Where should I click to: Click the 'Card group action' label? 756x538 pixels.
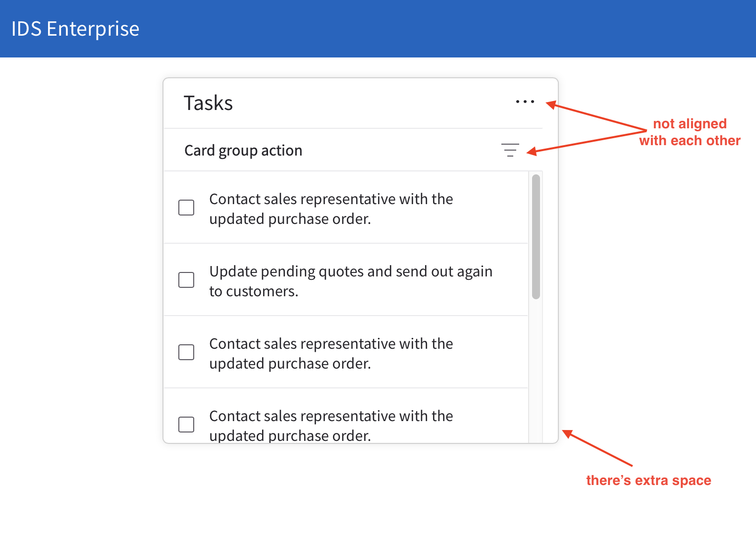tap(243, 151)
